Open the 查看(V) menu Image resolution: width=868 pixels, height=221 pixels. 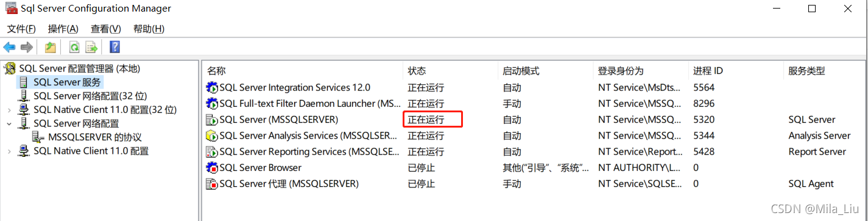pyautogui.click(x=106, y=29)
